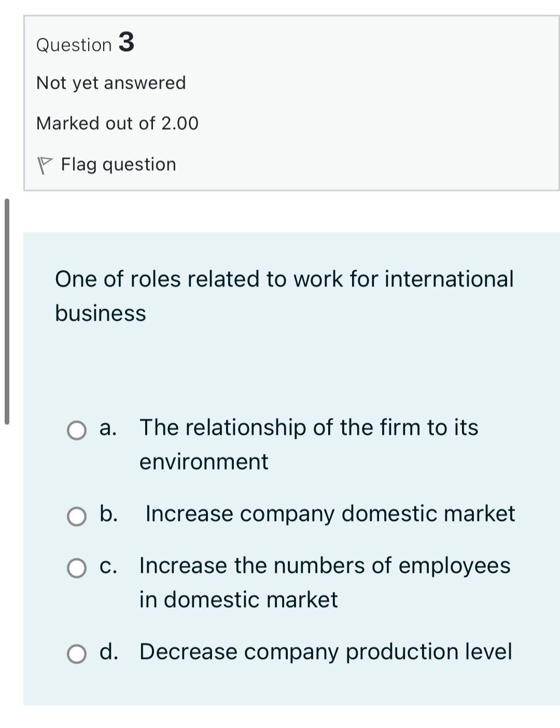This screenshot has width=560, height=728.
Task: Select radio button for option a
Action: (x=77, y=431)
